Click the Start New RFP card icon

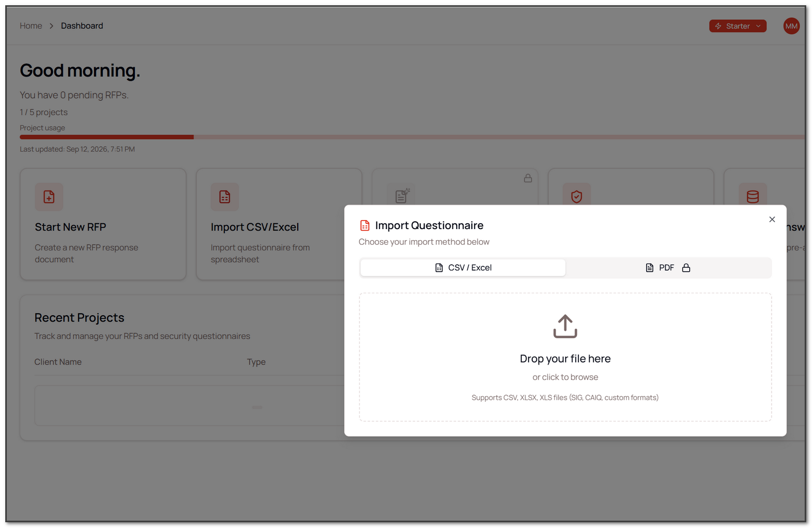(x=49, y=196)
